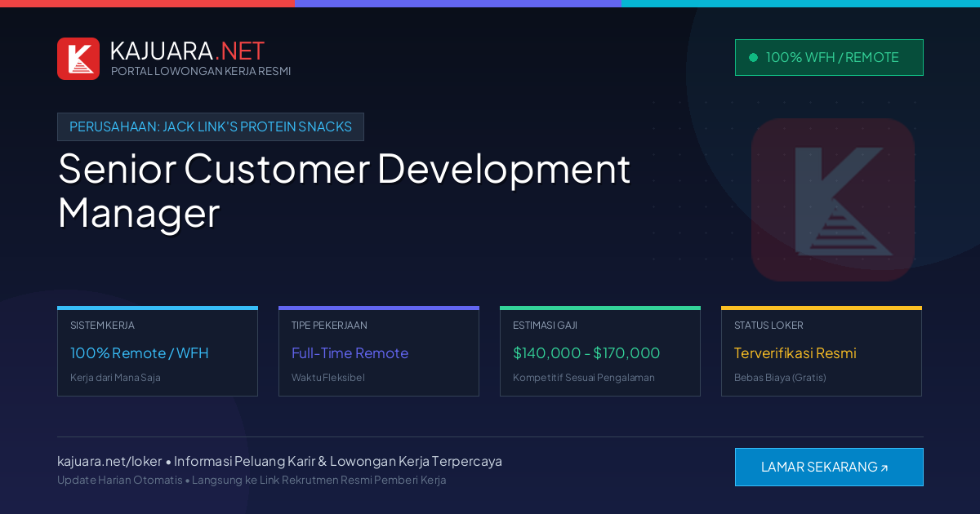This screenshot has width=980, height=514.
Task: Click the Update Harian Otomatis footer line
Action: pos(252,480)
